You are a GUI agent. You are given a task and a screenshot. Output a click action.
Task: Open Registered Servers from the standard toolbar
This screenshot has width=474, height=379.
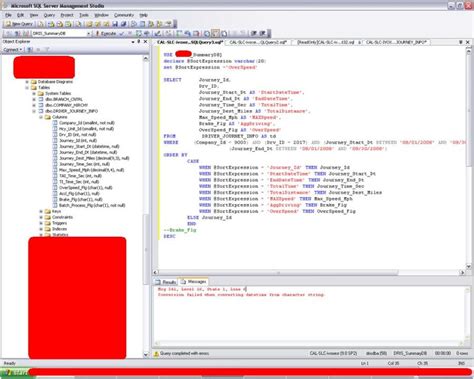(x=134, y=24)
